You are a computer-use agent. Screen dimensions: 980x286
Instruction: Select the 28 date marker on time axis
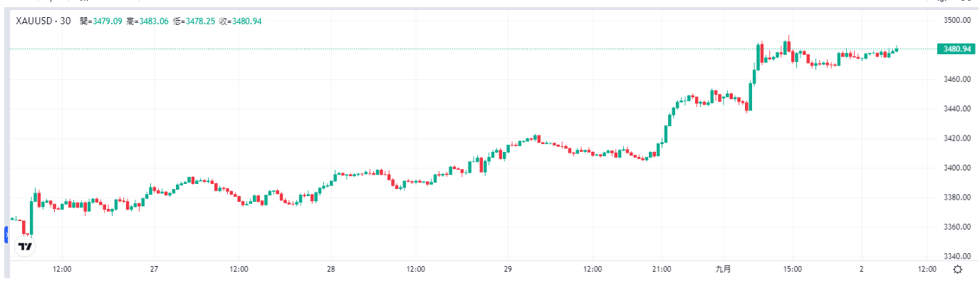click(330, 270)
